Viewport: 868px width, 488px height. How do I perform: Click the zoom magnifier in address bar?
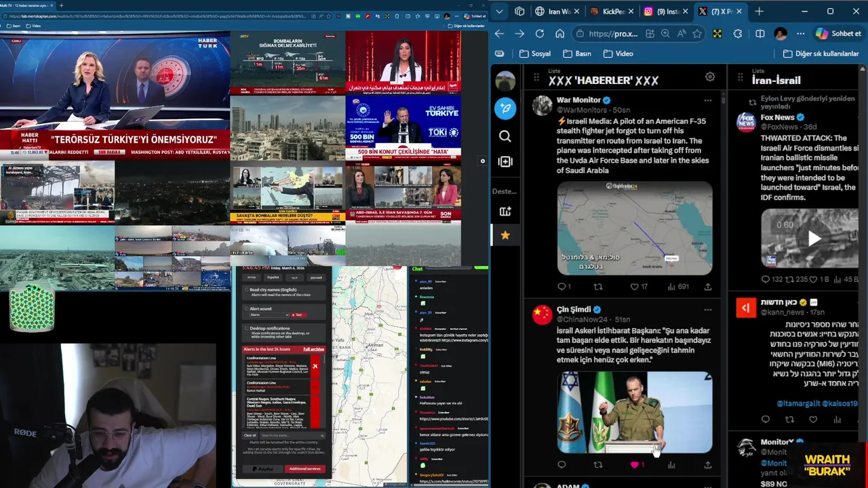point(665,33)
